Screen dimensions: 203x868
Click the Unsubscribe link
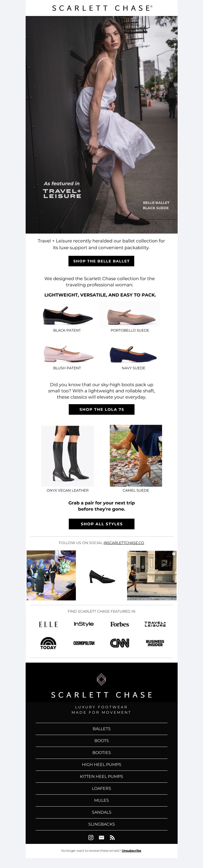pos(131,851)
